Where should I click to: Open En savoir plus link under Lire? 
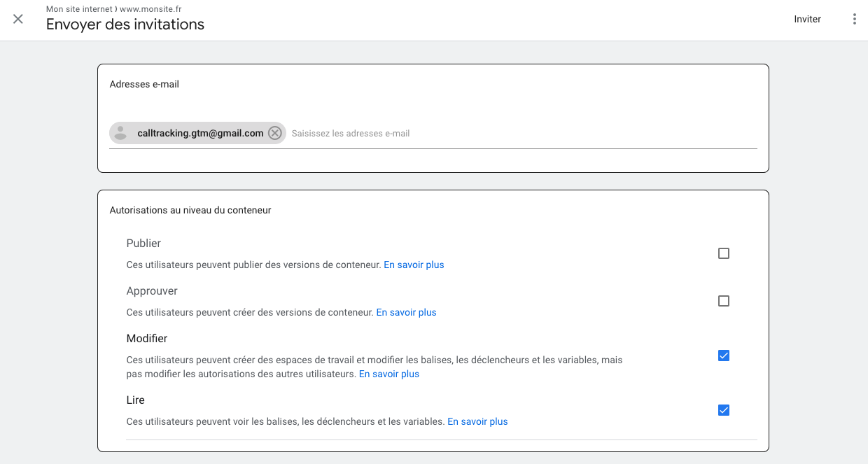(477, 421)
